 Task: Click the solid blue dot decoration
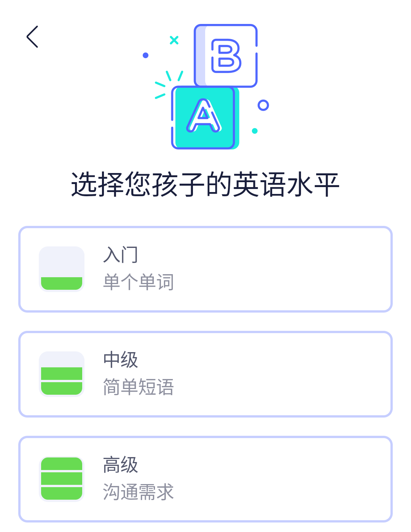point(145,56)
